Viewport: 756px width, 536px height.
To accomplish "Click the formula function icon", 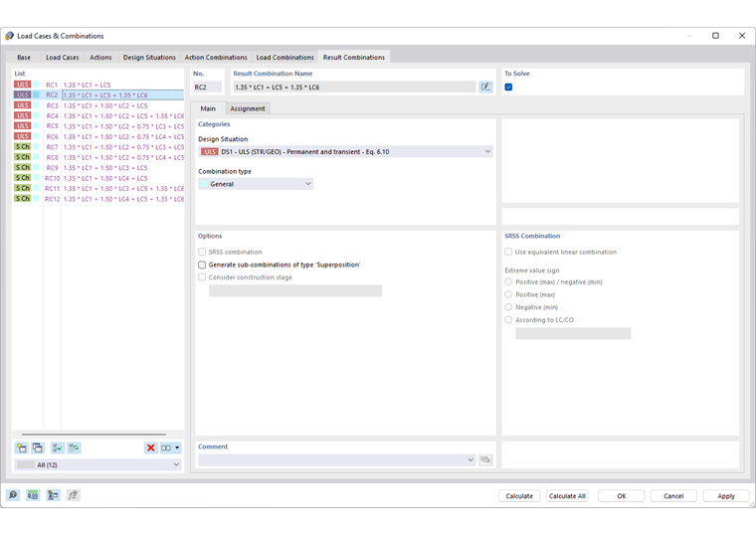I will [73, 495].
